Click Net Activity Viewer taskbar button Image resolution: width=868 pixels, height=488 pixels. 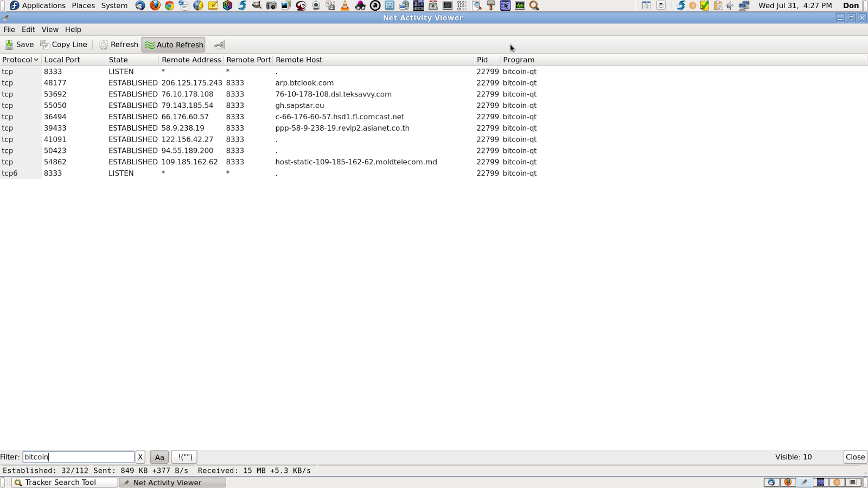point(173,483)
